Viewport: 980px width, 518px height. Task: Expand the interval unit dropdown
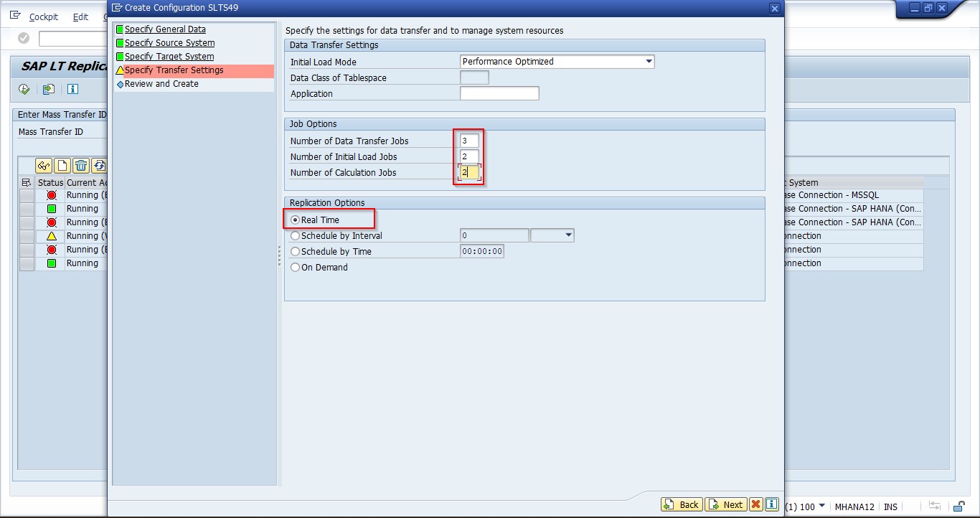pyautogui.click(x=569, y=235)
